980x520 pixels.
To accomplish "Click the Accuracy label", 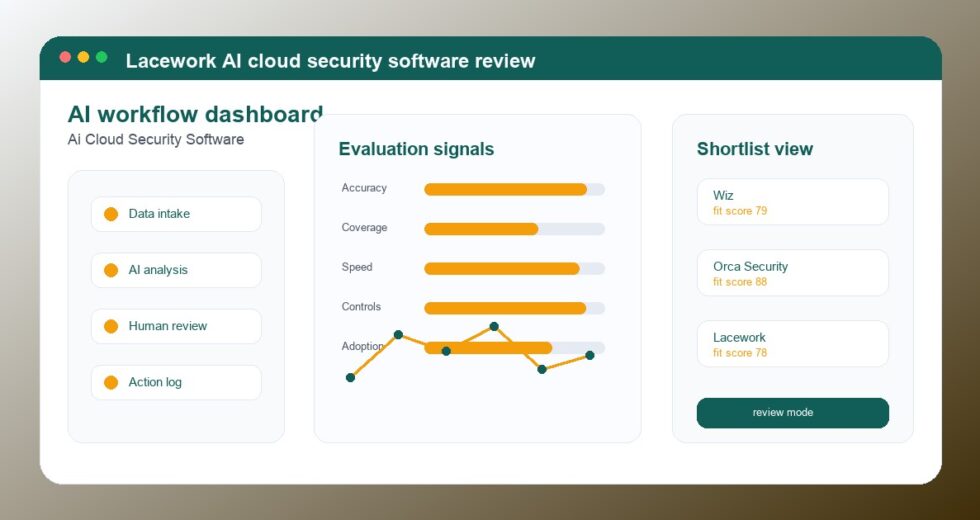I will point(364,188).
